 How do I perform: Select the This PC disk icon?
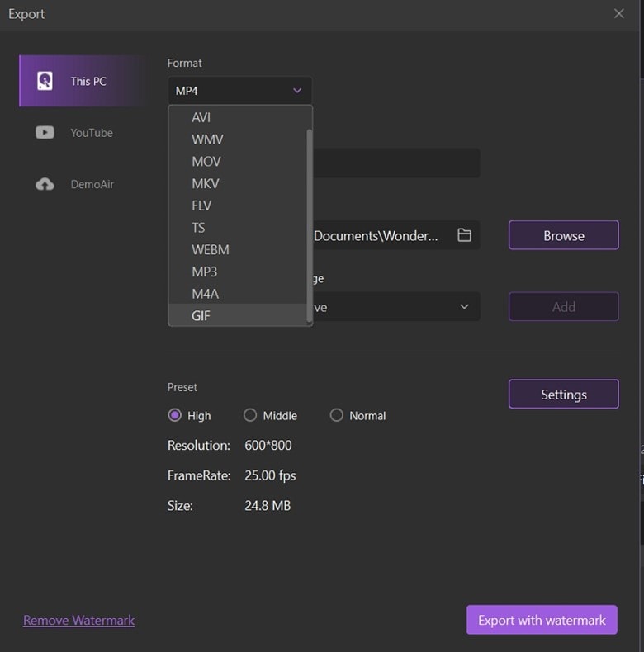45,81
